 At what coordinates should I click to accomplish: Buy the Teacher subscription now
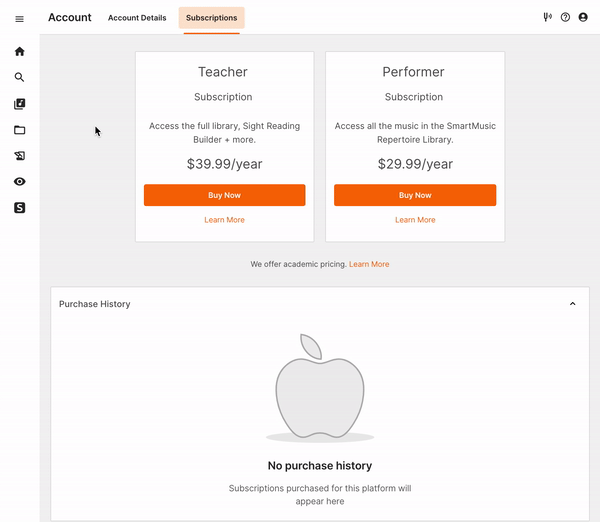[224, 195]
